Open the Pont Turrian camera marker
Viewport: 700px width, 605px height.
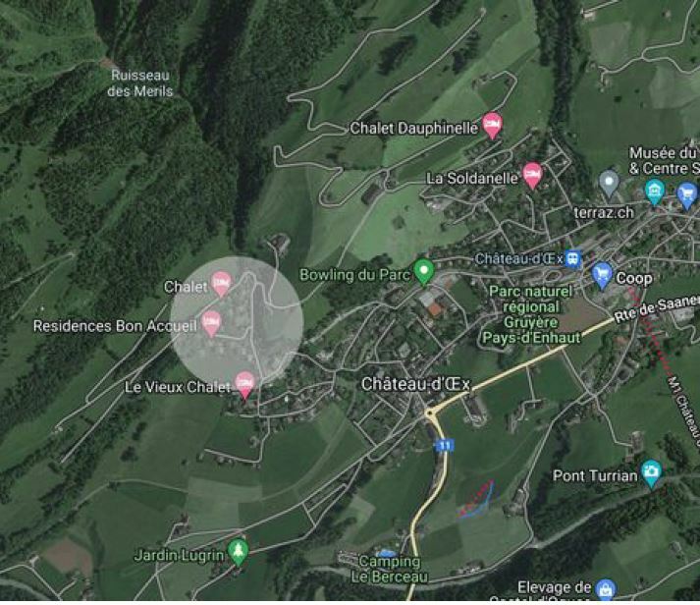click(651, 472)
